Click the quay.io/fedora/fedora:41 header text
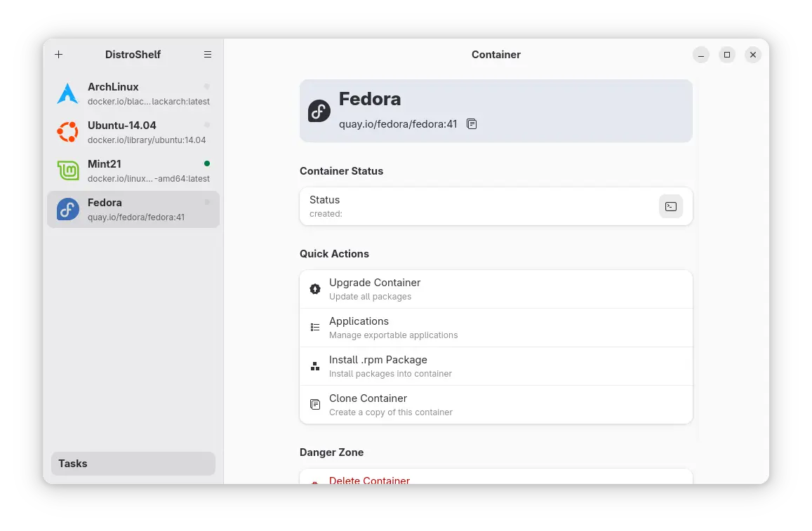 [398, 124]
